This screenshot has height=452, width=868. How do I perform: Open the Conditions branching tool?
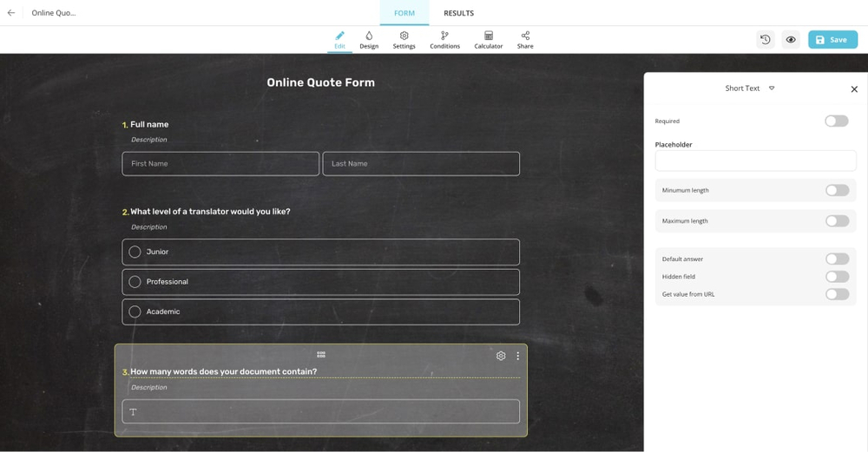click(444, 40)
